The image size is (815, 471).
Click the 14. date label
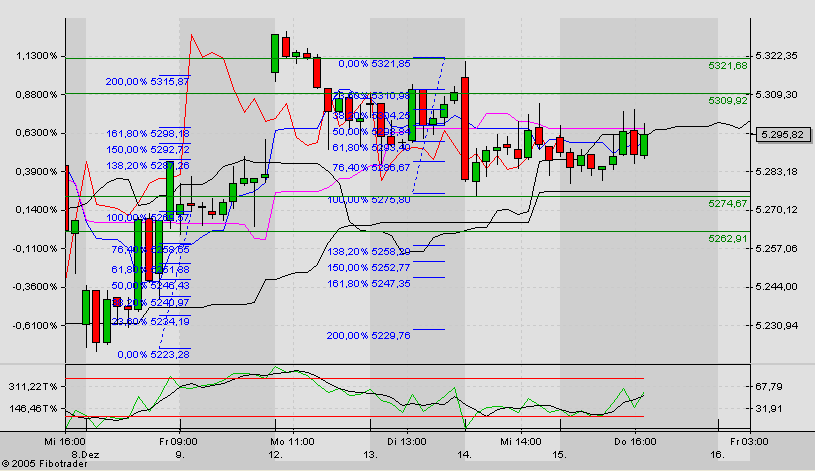[464, 455]
